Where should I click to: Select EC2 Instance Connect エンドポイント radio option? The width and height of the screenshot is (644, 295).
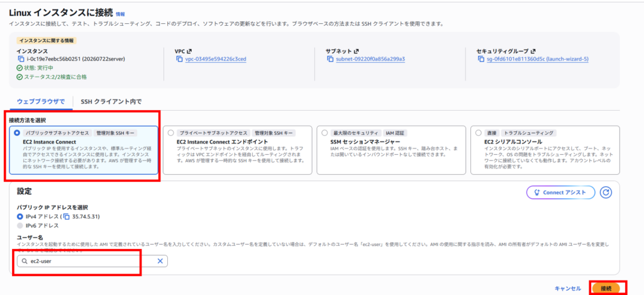171,133
